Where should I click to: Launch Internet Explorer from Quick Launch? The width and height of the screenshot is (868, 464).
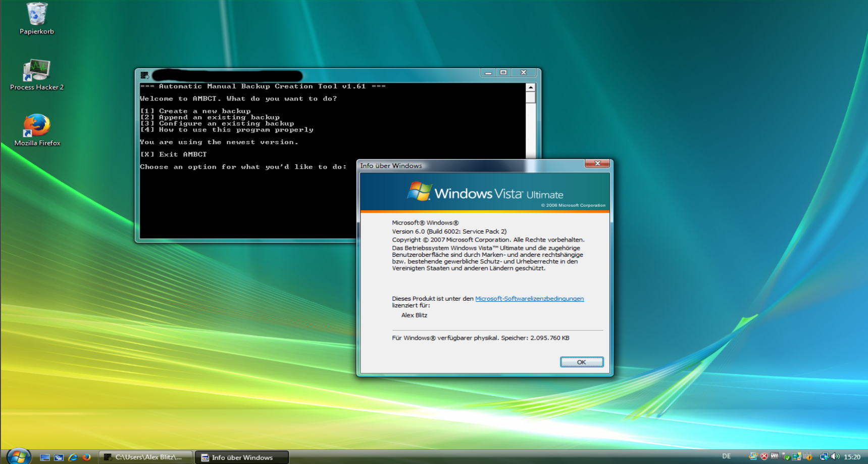pos(73,457)
